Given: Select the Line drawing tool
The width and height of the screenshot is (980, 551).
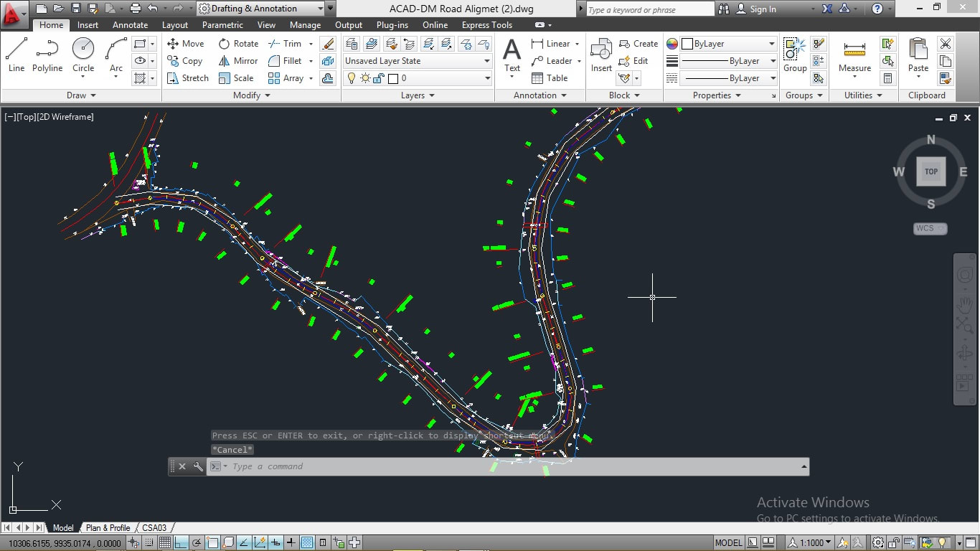Looking at the screenshot, I should pyautogui.click(x=17, y=55).
